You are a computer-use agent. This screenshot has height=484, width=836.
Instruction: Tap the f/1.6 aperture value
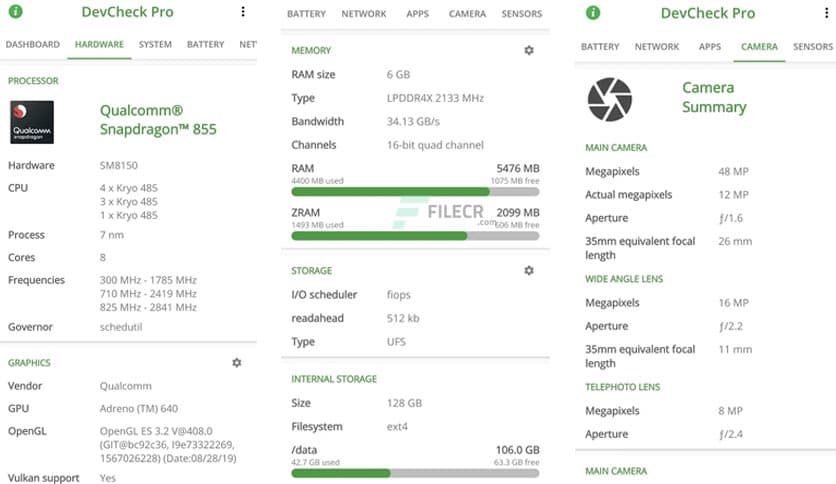[730, 218]
